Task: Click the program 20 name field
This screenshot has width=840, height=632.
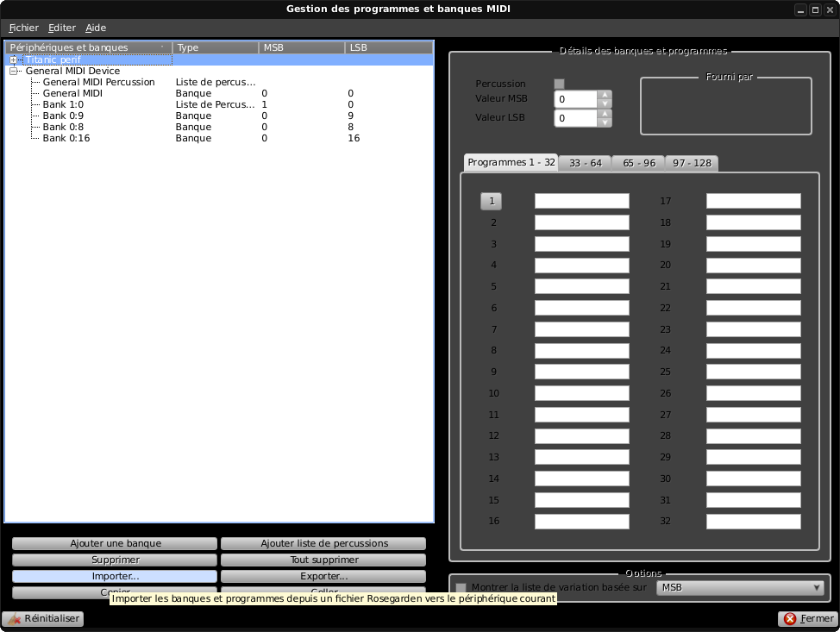Action: coord(753,265)
